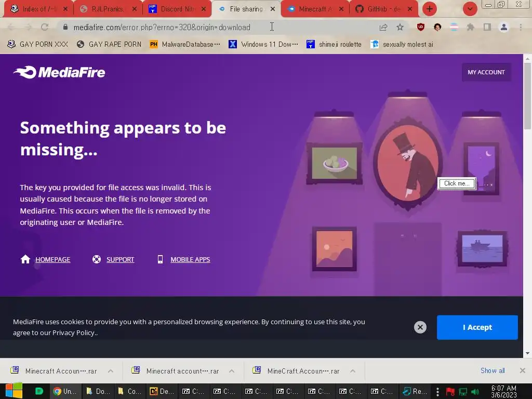
Task: Click the network monitor tray icon
Action: point(463,392)
